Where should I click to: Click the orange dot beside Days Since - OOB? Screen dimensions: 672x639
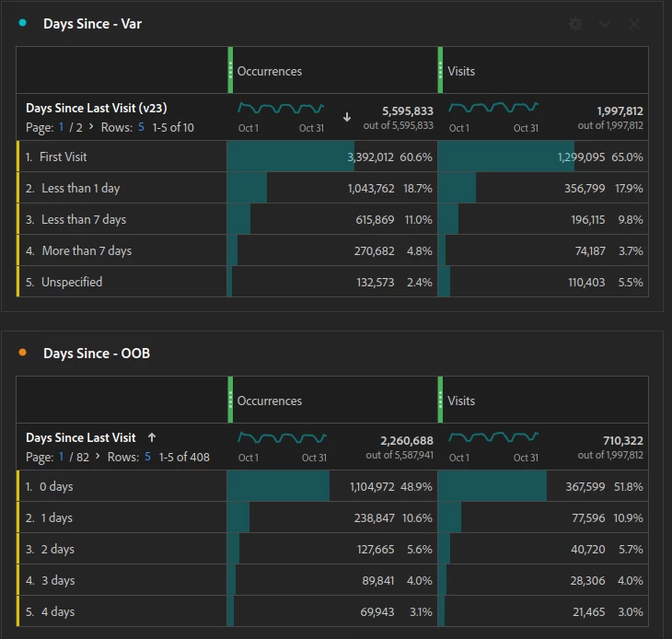(23, 353)
